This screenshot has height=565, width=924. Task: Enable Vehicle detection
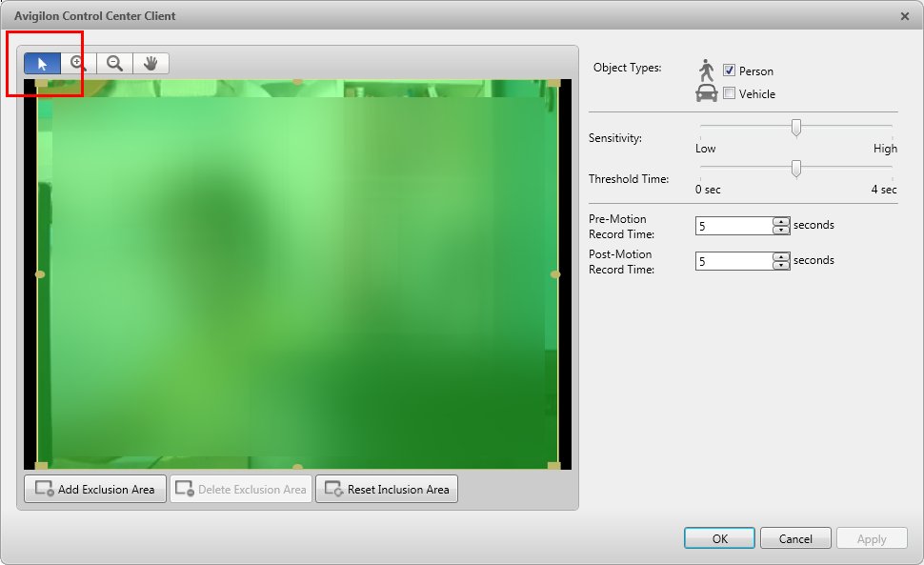[730, 93]
